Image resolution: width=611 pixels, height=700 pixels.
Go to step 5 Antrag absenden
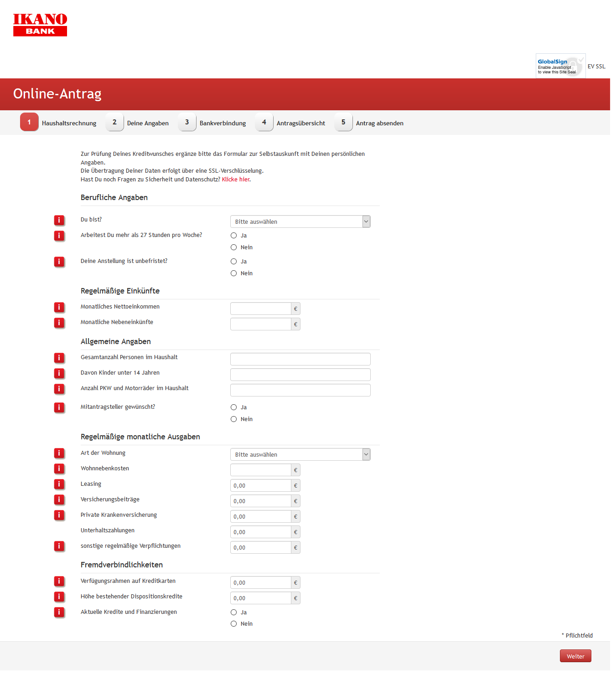point(369,123)
